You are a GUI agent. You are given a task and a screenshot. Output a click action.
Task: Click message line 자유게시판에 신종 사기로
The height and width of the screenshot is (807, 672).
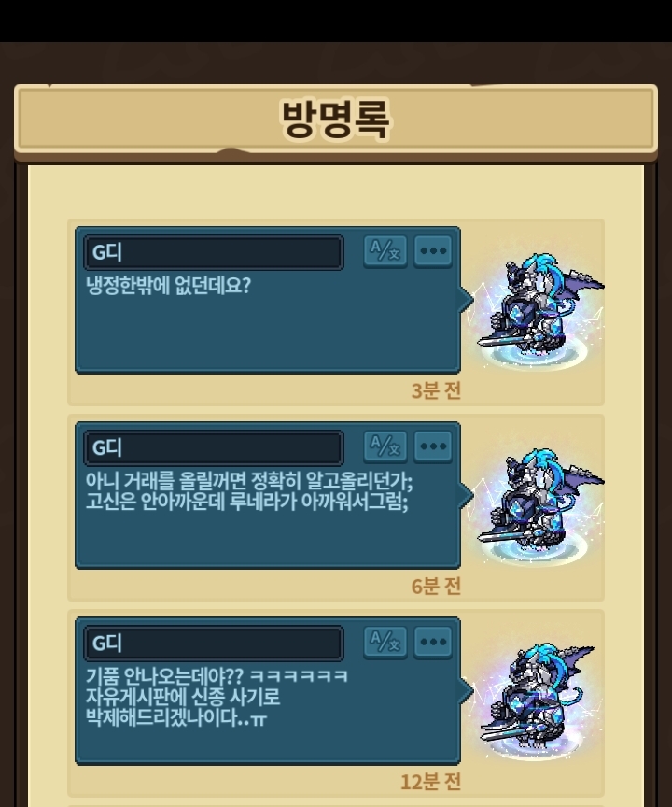tap(183, 697)
